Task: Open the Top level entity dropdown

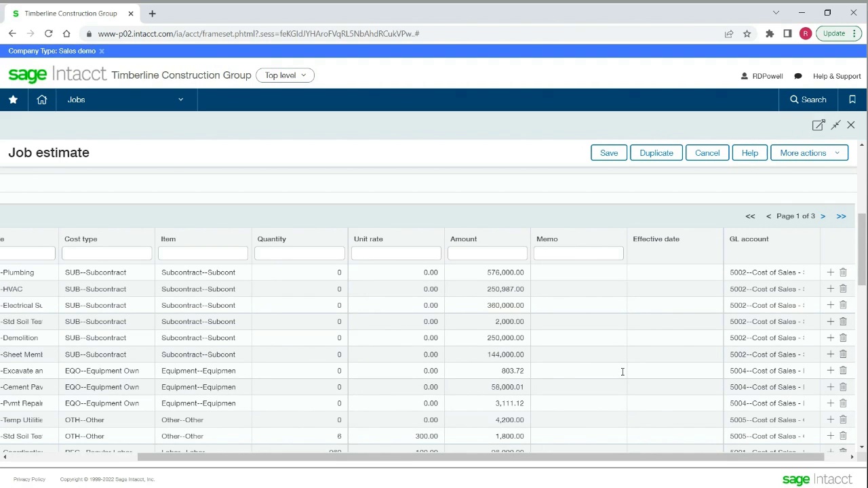Action: pos(285,75)
